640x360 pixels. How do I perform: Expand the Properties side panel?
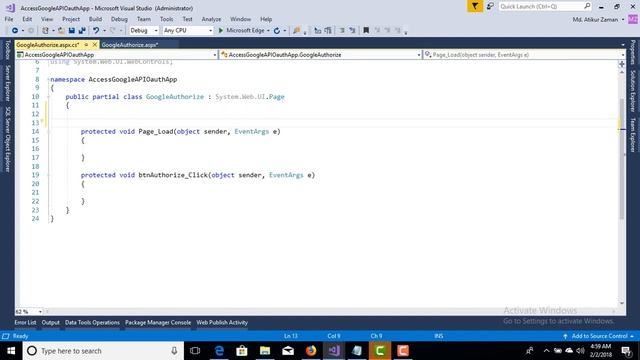633,52
